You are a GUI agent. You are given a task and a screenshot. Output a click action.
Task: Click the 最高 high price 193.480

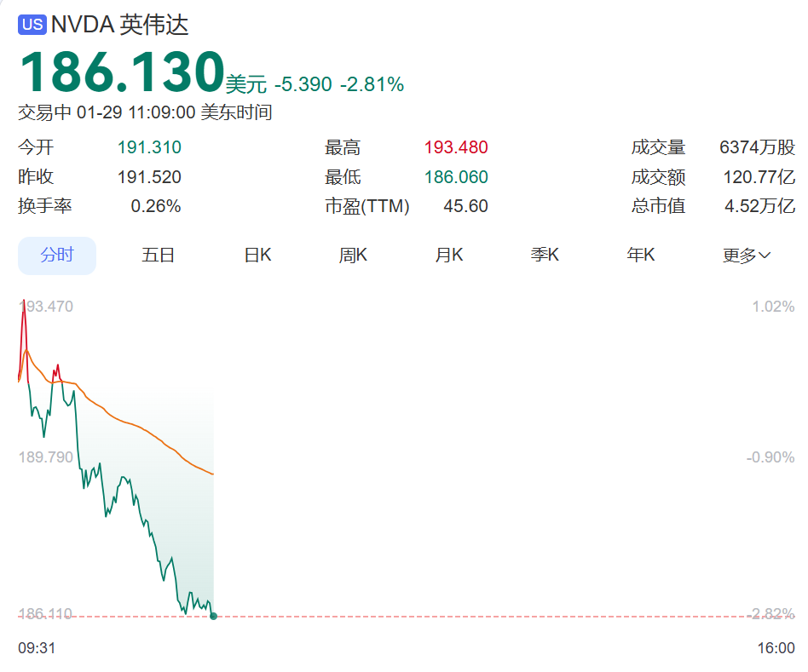456,147
